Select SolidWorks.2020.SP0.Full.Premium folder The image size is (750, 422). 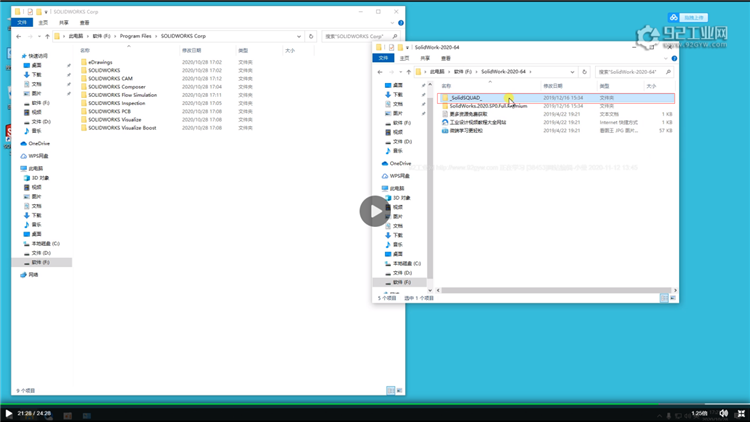[488, 106]
